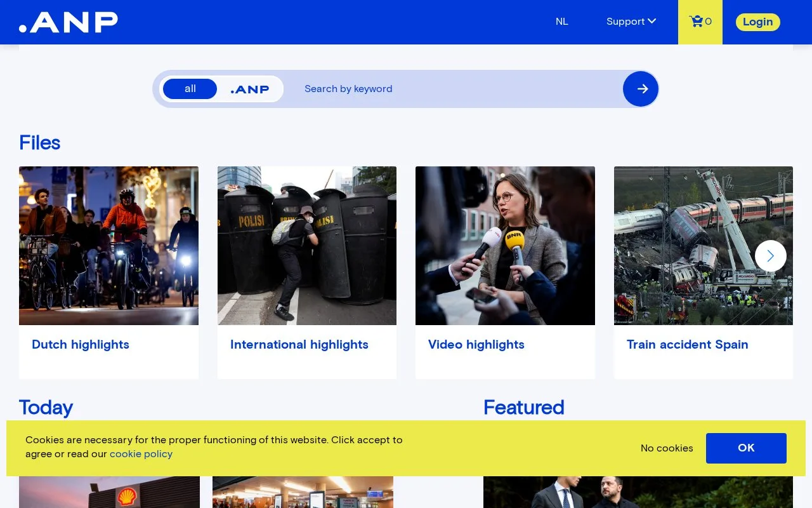The width and height of the screenshot is (812, 508).
Task: Open the Train accident Spain photo
Action: click(704, 246)
